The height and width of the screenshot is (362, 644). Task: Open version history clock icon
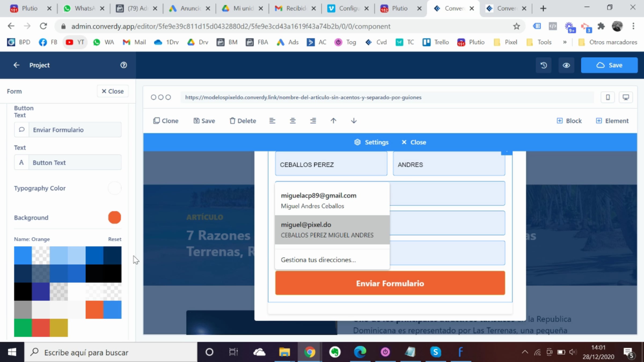544,65
